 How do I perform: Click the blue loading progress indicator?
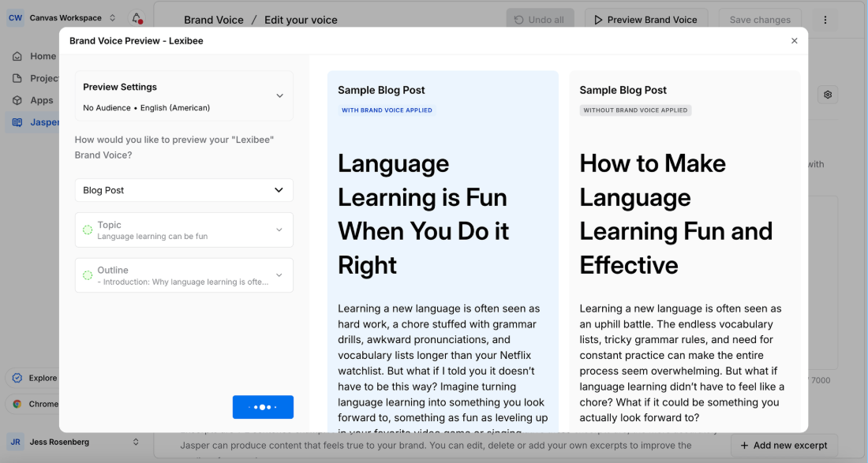click(263, 407)
